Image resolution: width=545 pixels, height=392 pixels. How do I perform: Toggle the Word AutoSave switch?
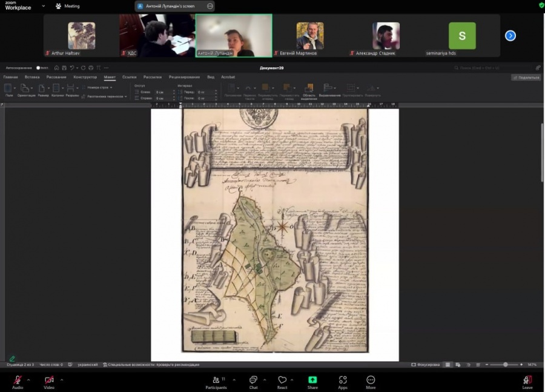pos(41,68)
